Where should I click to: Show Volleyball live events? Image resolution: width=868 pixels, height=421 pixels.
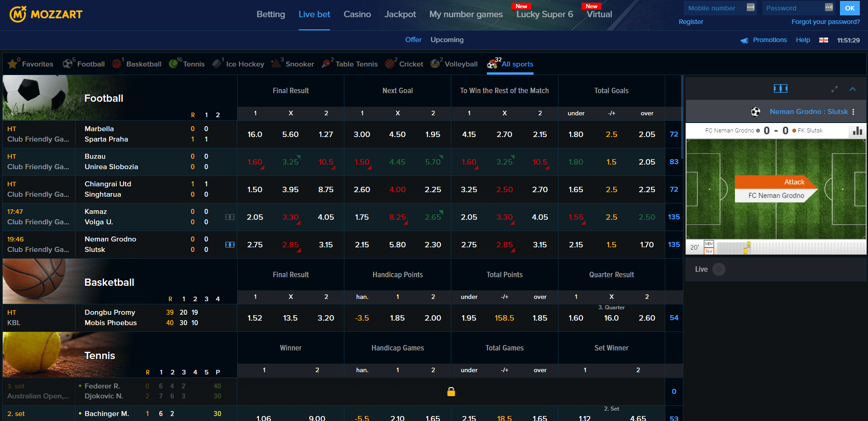point(454,64)
